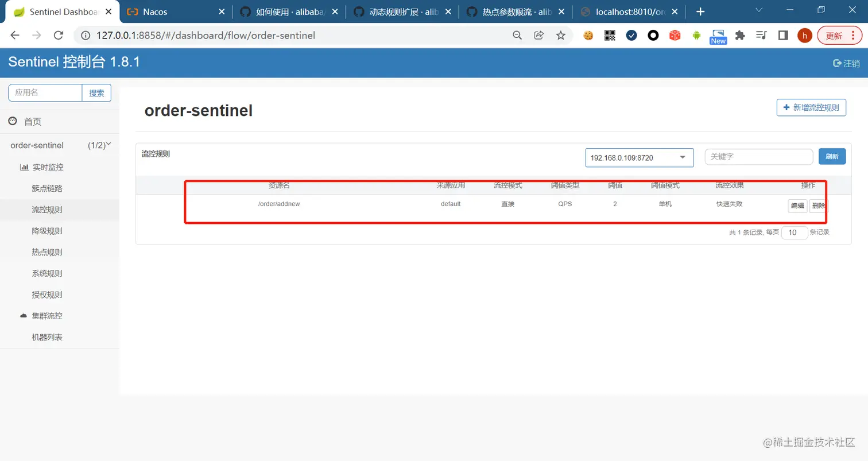Click the QPS threshold type cell
The height and width of the screenshot is (461, 868).
tap(565, 204)
